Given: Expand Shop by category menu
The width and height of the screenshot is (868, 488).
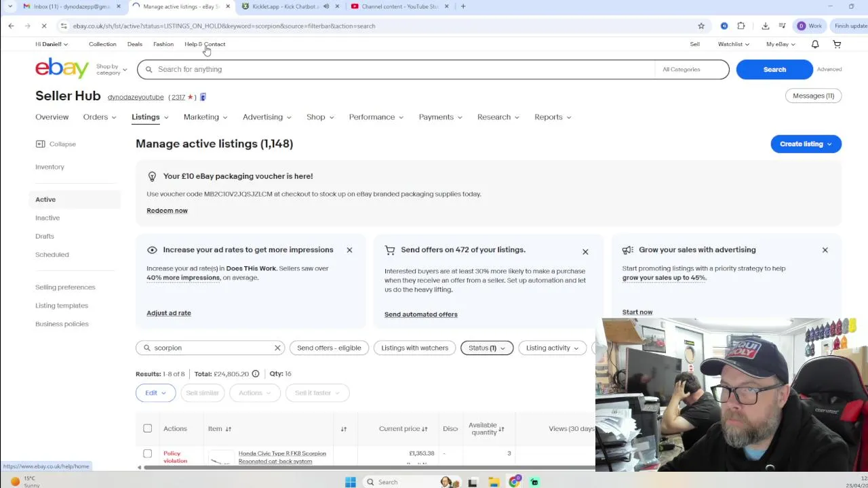Looking at the screenshot, I should (x=111, y=69).
